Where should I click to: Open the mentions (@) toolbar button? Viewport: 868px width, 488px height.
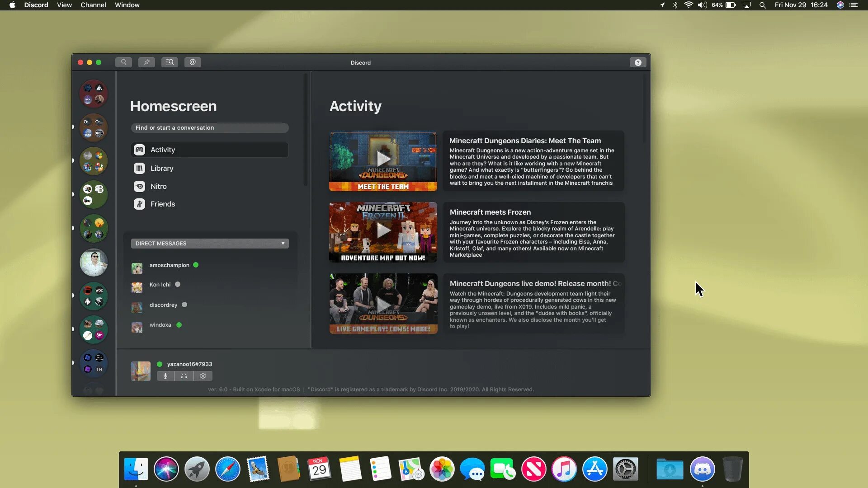tap(193, 62)
